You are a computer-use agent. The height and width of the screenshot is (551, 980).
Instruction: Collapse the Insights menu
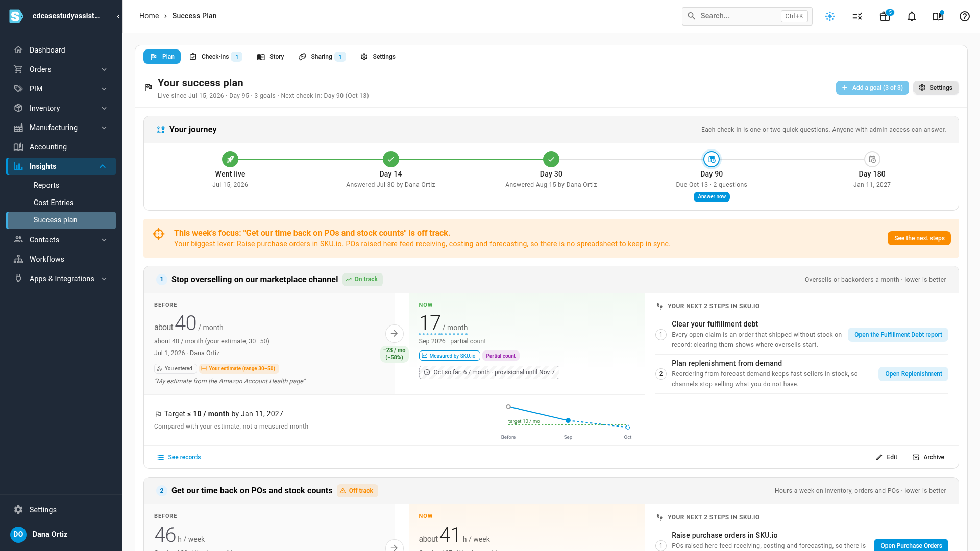click(x=103, y=166)
